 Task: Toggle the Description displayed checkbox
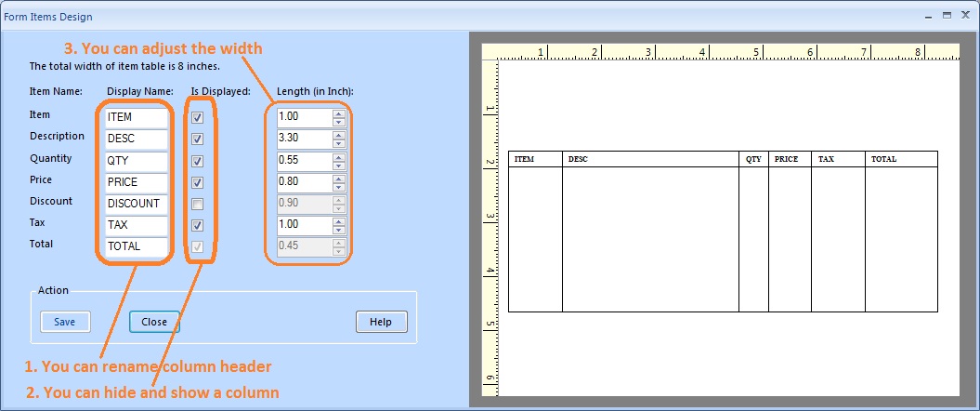tap(197, 139)
